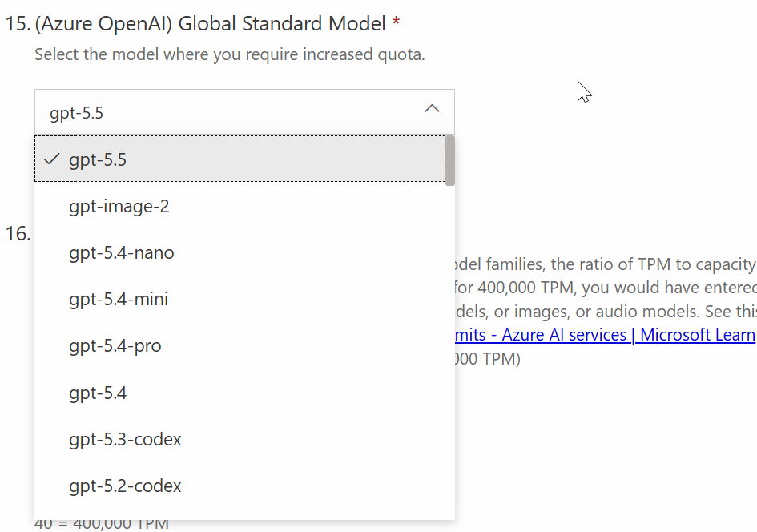Click the Global Standard Model combo box field
The height and width of the screenshot is (532, 757).
click(244, 112)
